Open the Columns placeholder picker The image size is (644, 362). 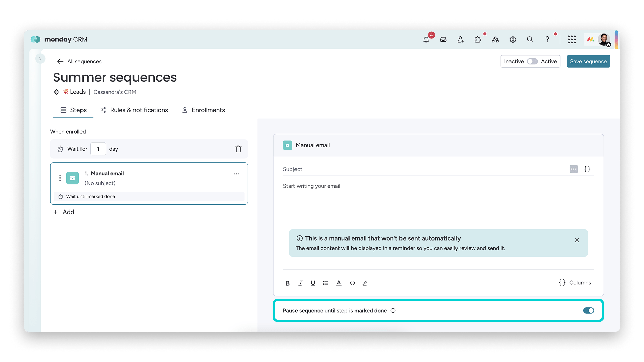(575, 283)
